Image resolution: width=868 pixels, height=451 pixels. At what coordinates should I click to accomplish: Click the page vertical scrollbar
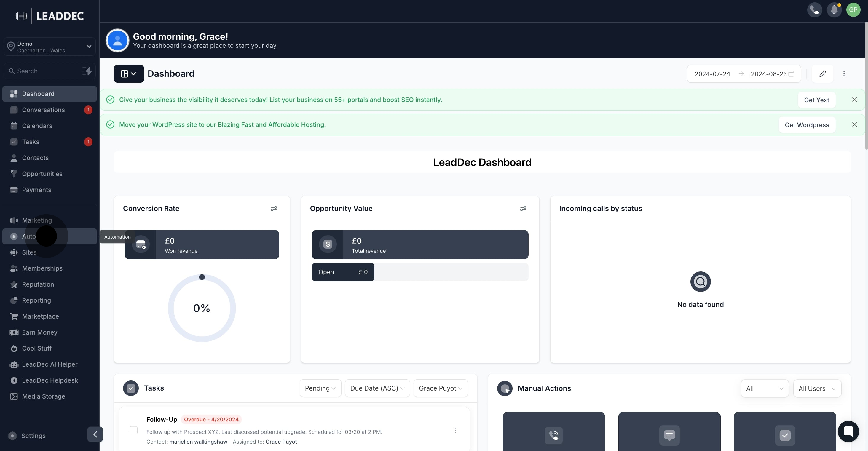866,86
